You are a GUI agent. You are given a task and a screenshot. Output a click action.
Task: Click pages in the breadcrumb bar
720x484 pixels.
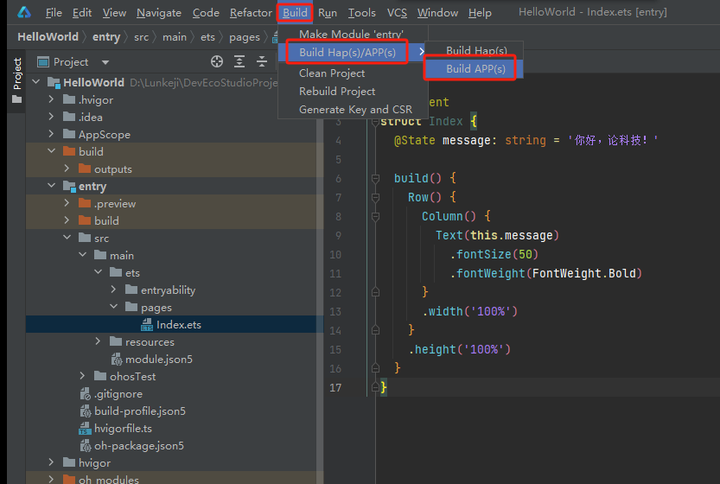click(244, 37)
